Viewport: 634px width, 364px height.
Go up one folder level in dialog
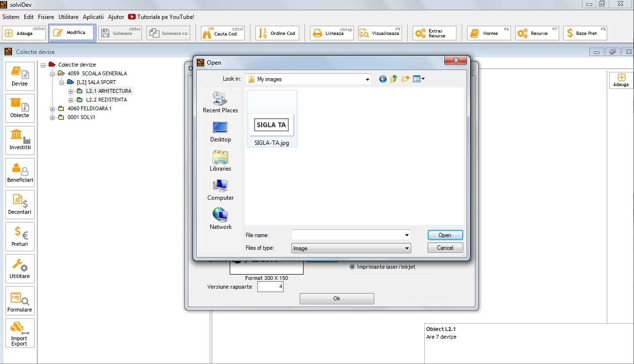394,79
